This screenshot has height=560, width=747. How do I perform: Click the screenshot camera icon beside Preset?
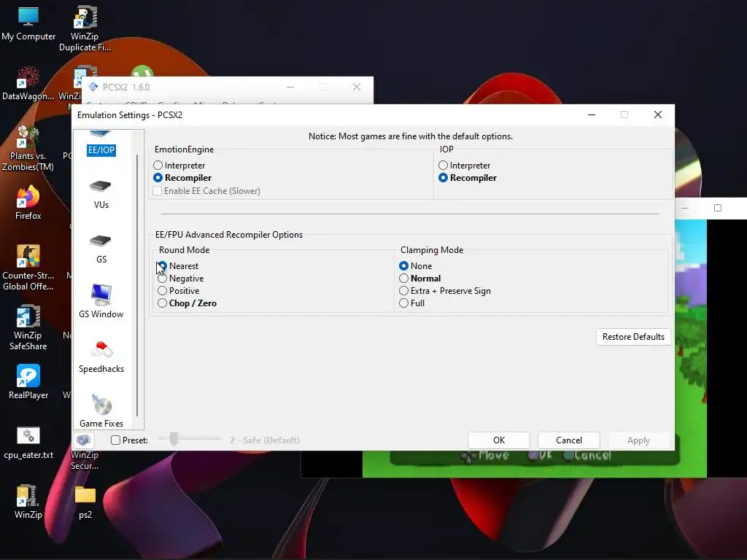coord(83,440)
